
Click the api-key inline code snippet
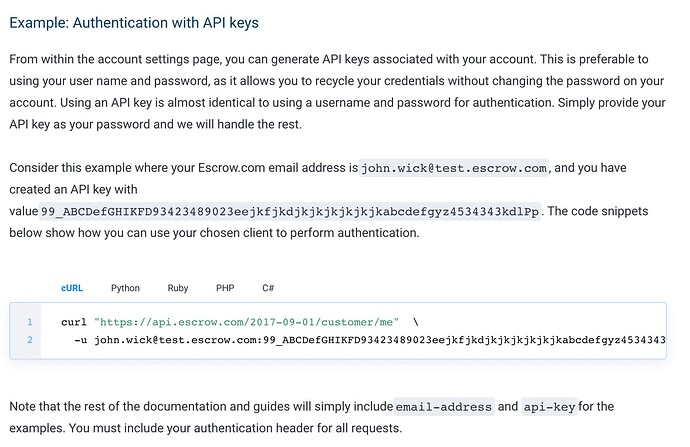(x=549, y=407)
